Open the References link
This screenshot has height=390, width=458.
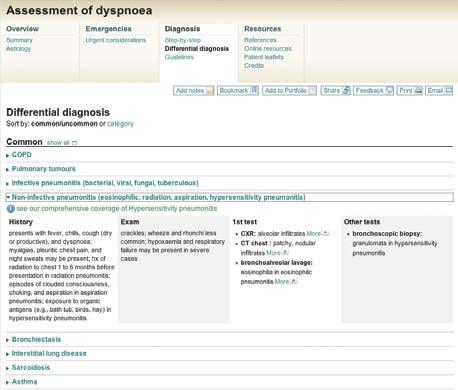coord(260,40)
